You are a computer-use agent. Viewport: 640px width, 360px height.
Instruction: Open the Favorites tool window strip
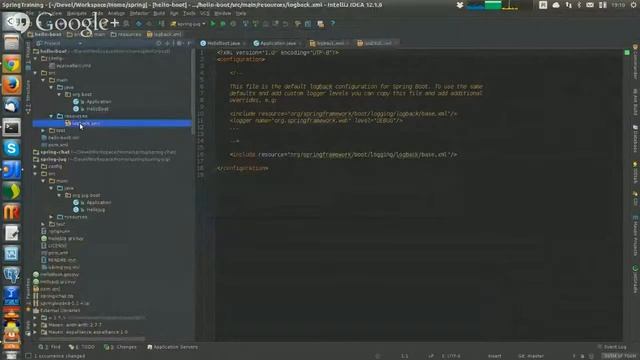point(28,295)
